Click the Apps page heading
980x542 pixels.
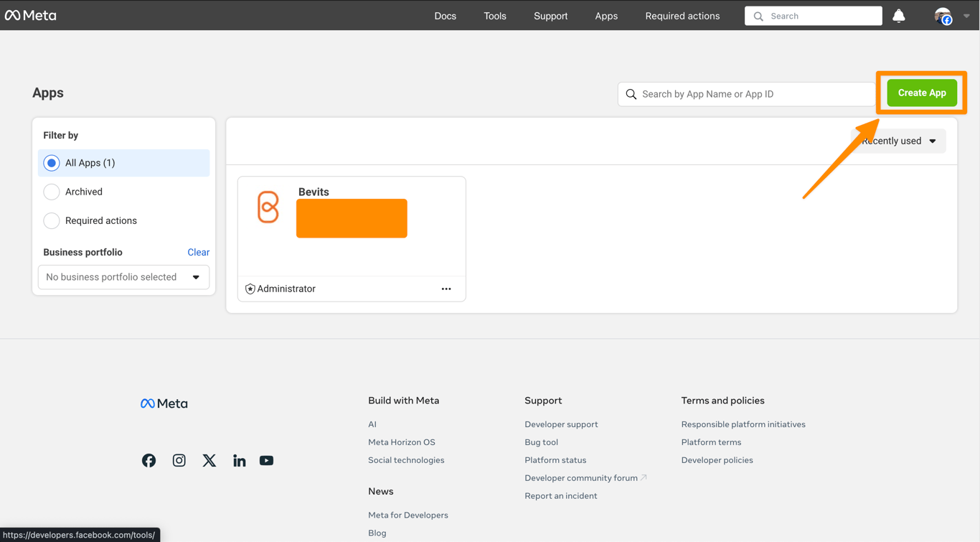click(48, 93)
